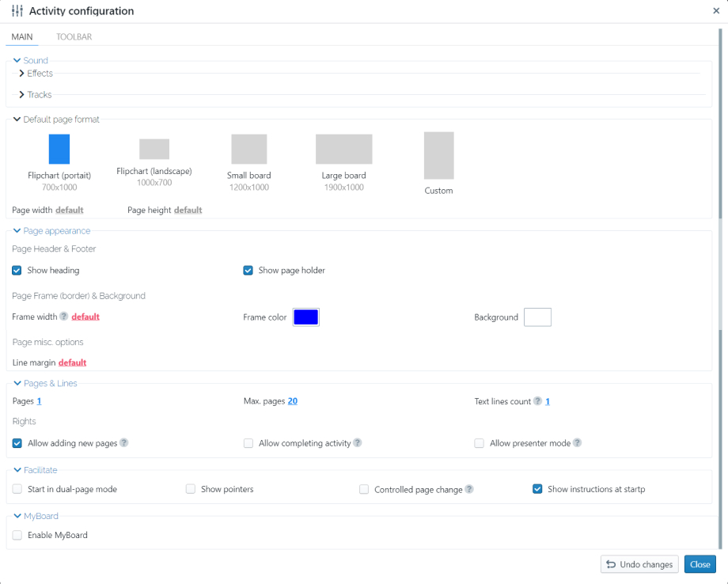Collapse the Facilitate section

coord(36,470)
